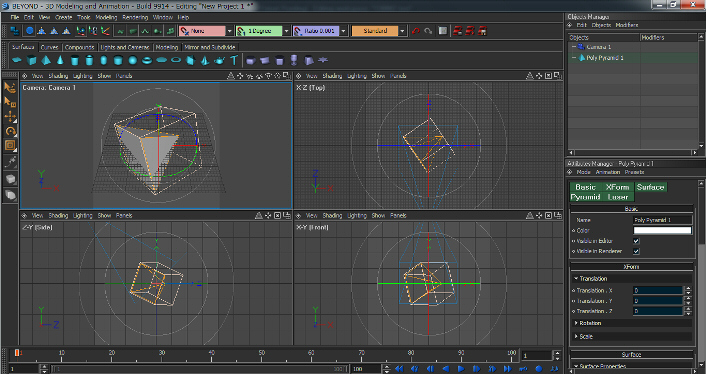Open the File menu

pos(15,17)
